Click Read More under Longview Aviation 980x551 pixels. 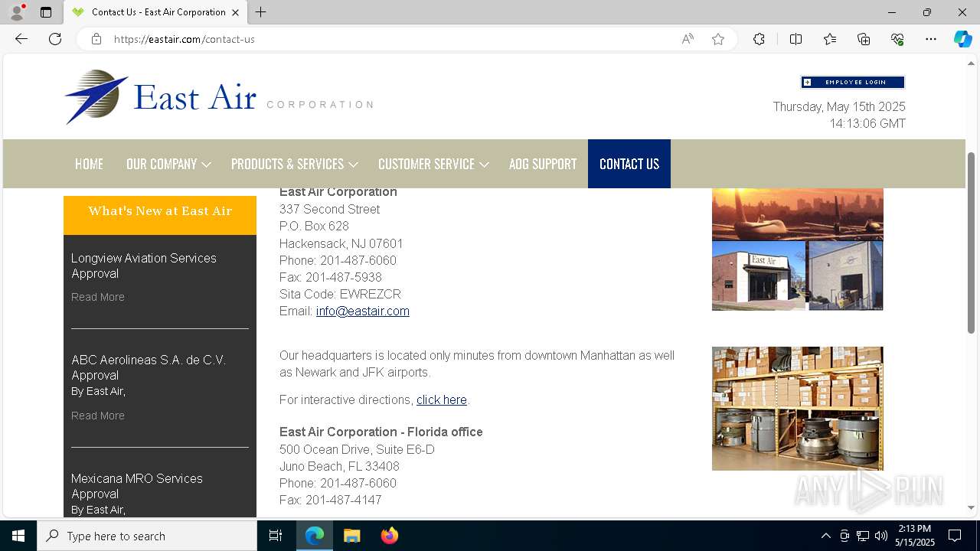98,297
